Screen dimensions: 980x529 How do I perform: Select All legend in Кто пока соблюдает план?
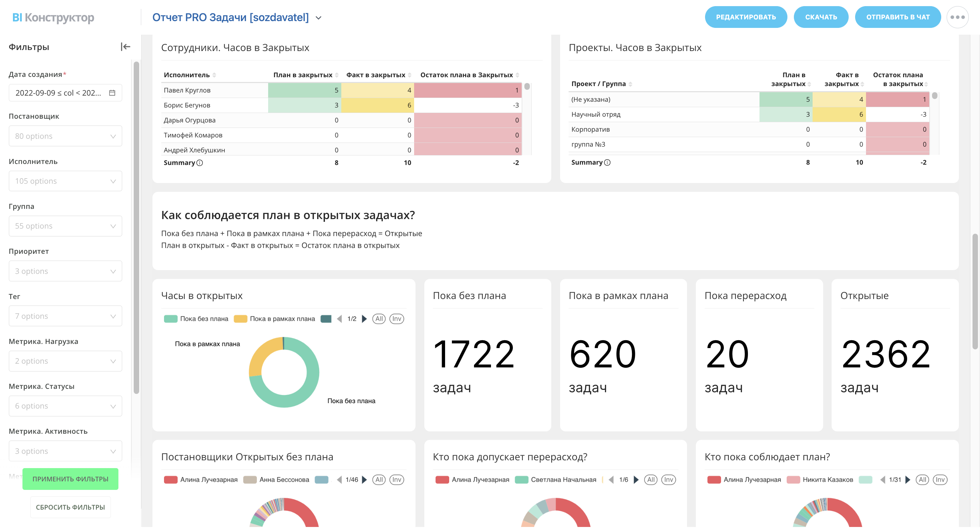[x=922, y=480]
